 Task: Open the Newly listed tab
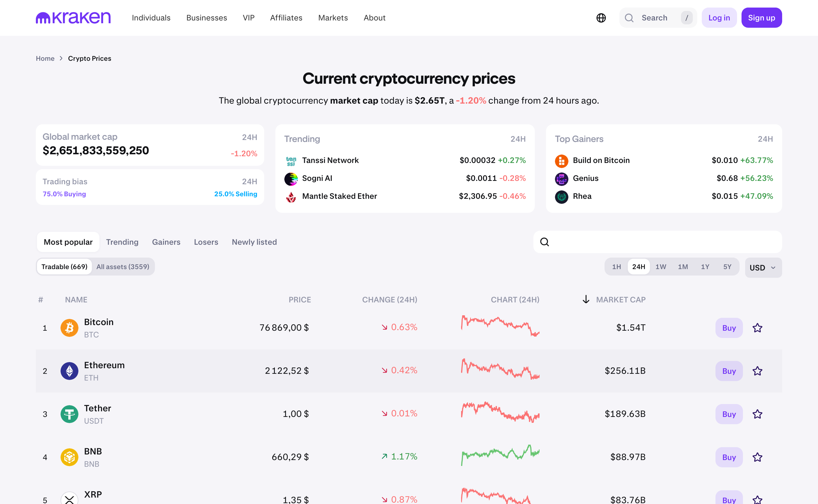(x=254, y=242)
